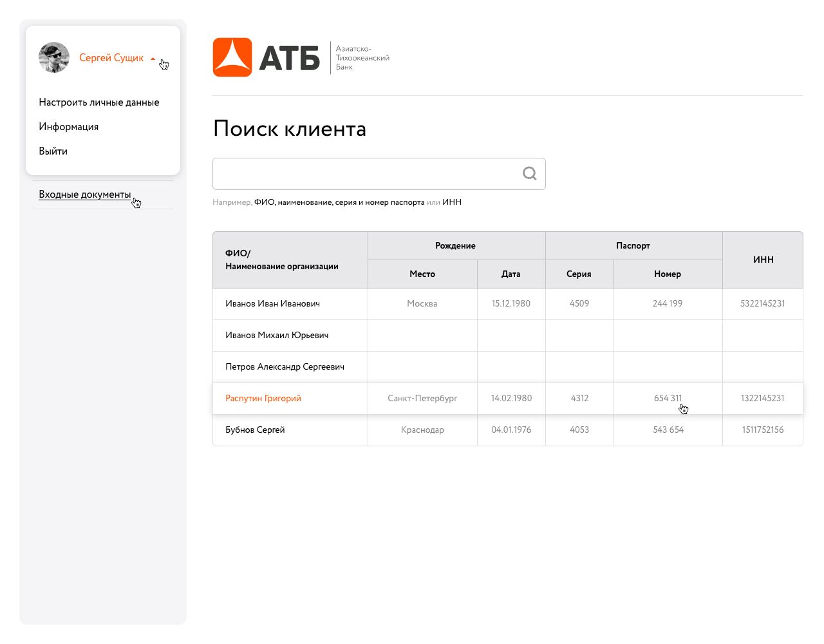The image size is (824, 644).
Task: Open client Иванов Михаил Юрьевич
Action: 277,335
